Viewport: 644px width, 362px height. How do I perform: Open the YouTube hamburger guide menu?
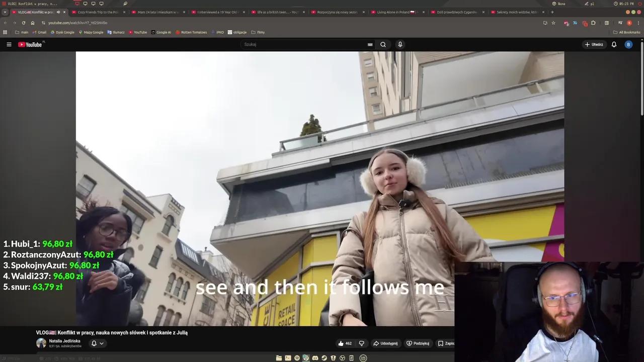[9, 44]
